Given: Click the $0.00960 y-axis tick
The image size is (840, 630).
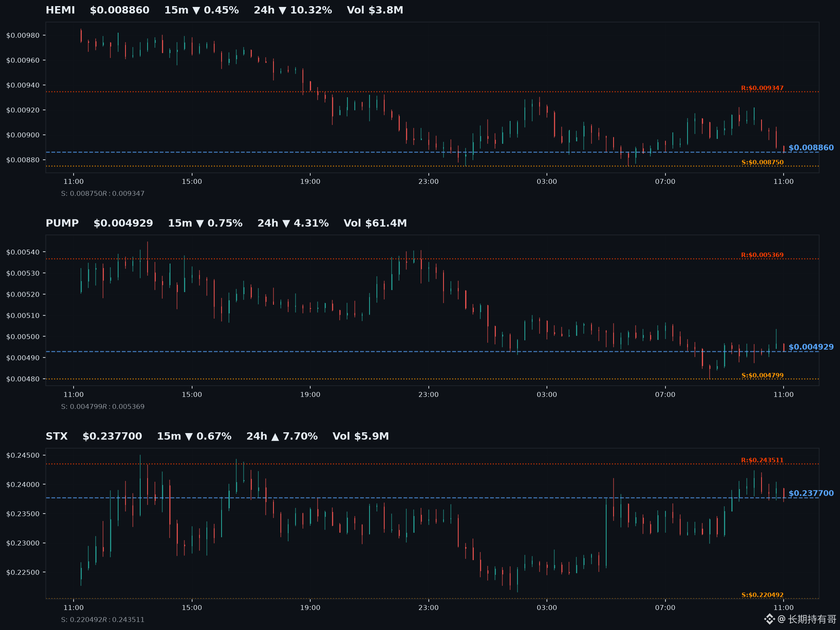Looking at the screenshot, I should pos(23,60).
